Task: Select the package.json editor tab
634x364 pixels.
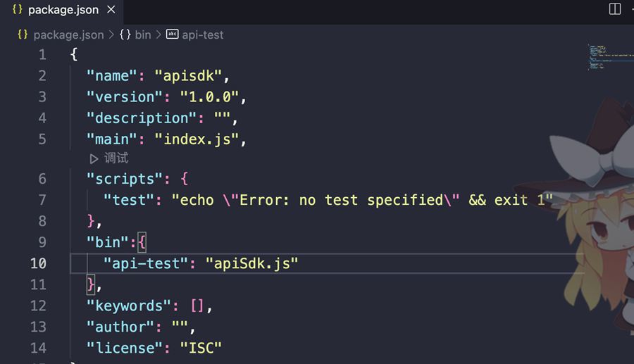Action: click(x=63, y=10)
